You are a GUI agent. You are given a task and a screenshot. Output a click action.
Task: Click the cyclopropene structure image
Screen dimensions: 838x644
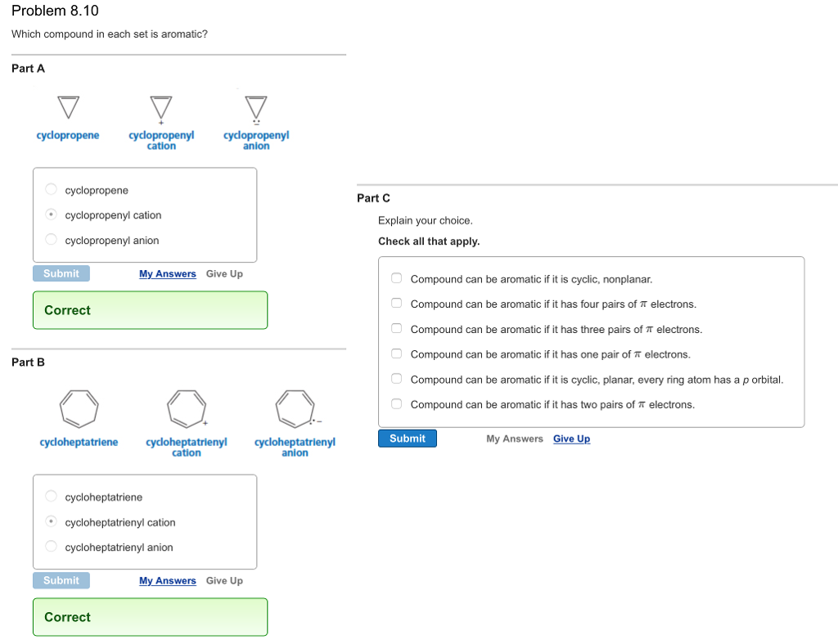68,106
